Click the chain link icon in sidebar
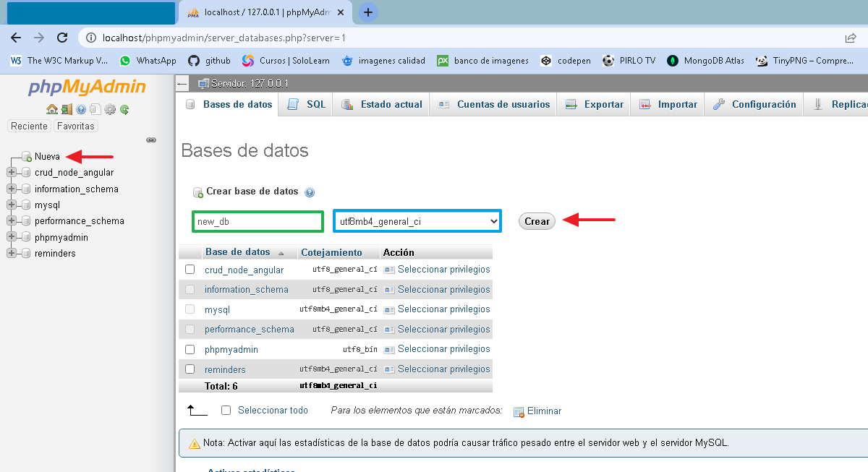The image size is (868, 472). pos(151,140)
